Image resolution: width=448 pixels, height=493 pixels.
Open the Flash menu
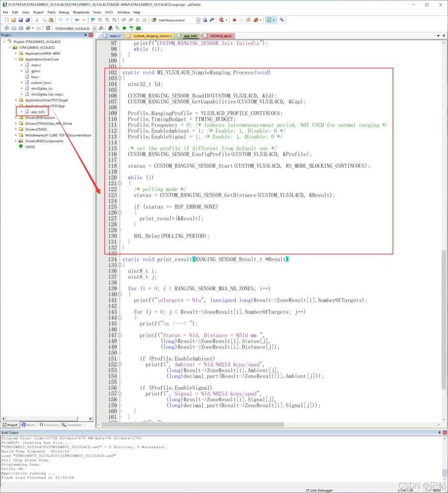pos(51,12)
